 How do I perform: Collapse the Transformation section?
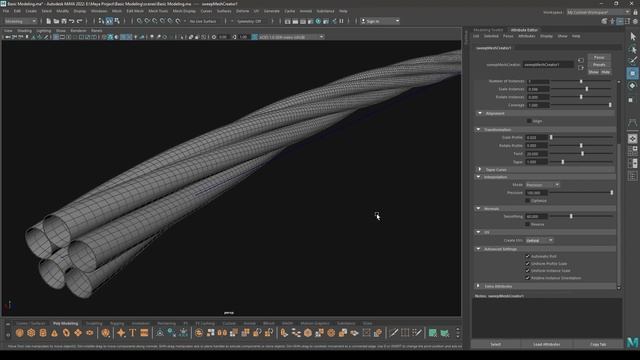click(x=479, y=129)
